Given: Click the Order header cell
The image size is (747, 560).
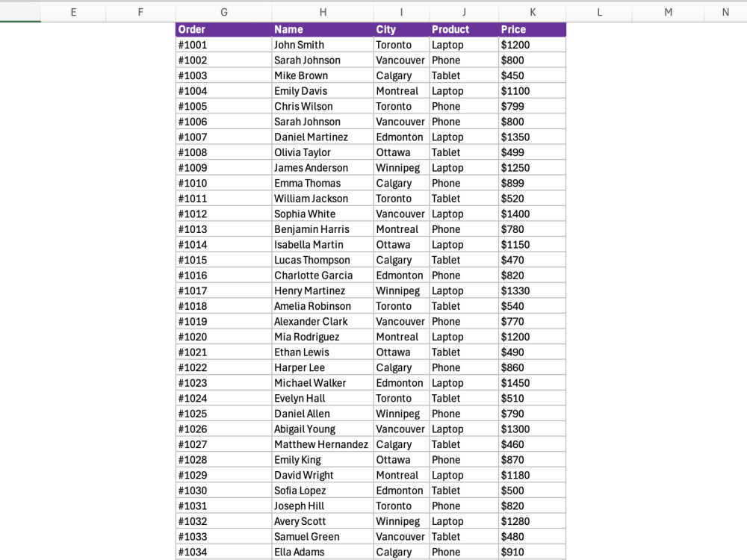Looking at the screenshot, I should (x=224, y=30).
